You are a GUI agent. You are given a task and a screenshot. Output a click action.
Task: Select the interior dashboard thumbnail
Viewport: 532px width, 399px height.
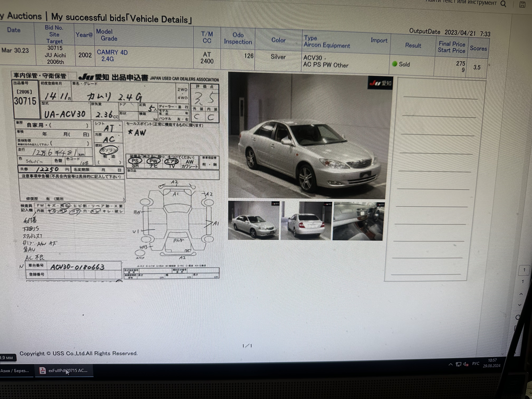tap(358, 221)
